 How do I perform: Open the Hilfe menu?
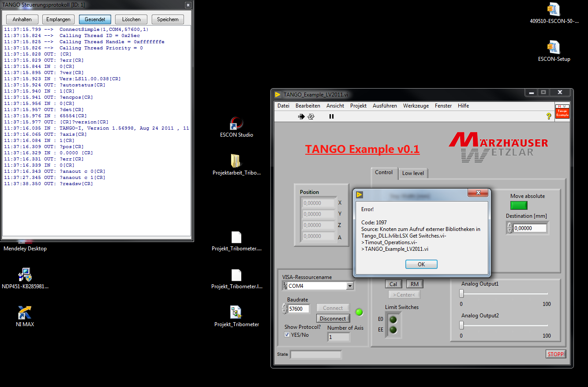point(463,106)
